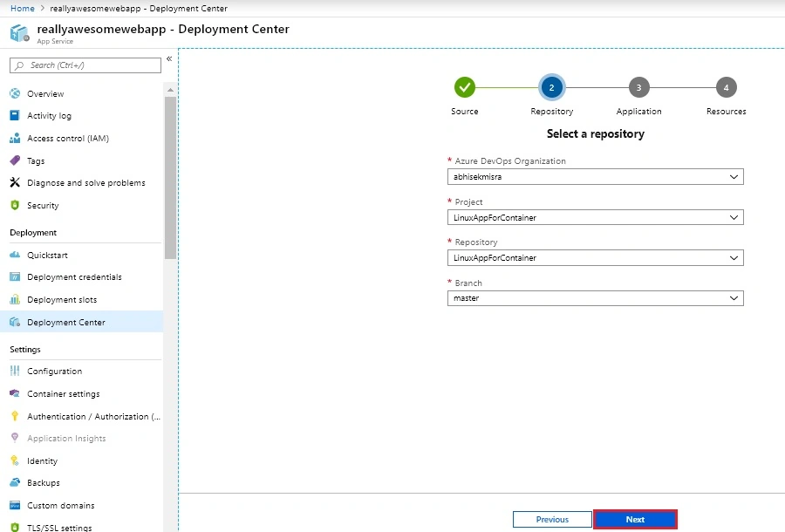Click the Tags text label
Screen dimensions: 785x532
(36, 160)
